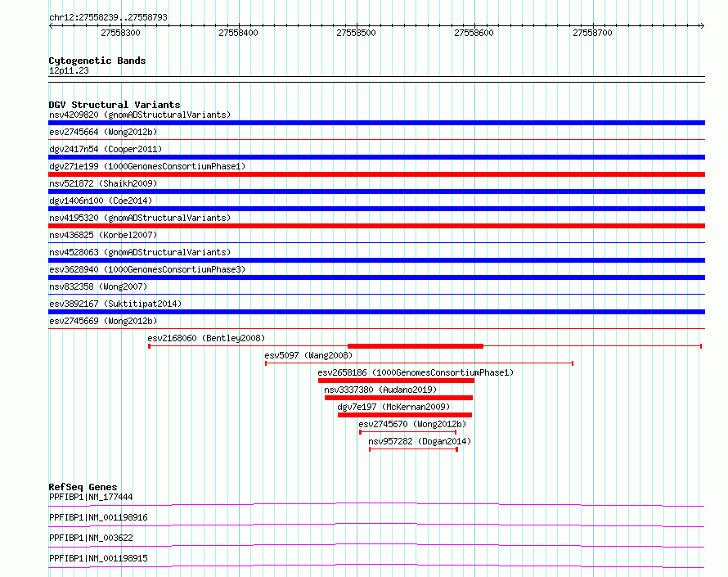Open variant nsv521872 (Shaikh2009)

coord(103,183)
